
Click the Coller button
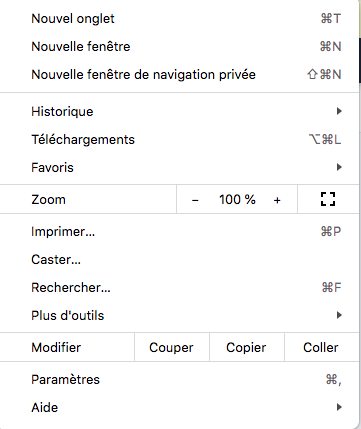(321, 347)
